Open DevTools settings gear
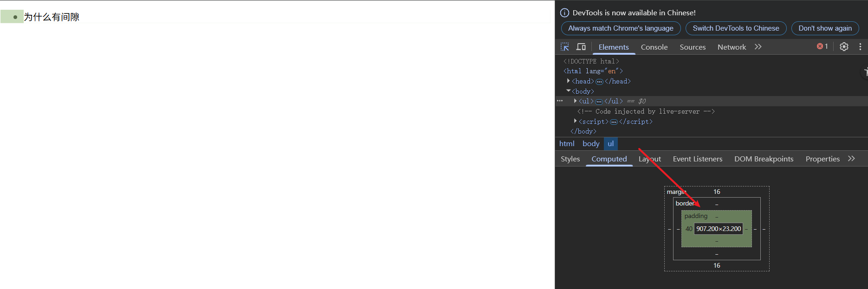 click(x=844, y=47)
